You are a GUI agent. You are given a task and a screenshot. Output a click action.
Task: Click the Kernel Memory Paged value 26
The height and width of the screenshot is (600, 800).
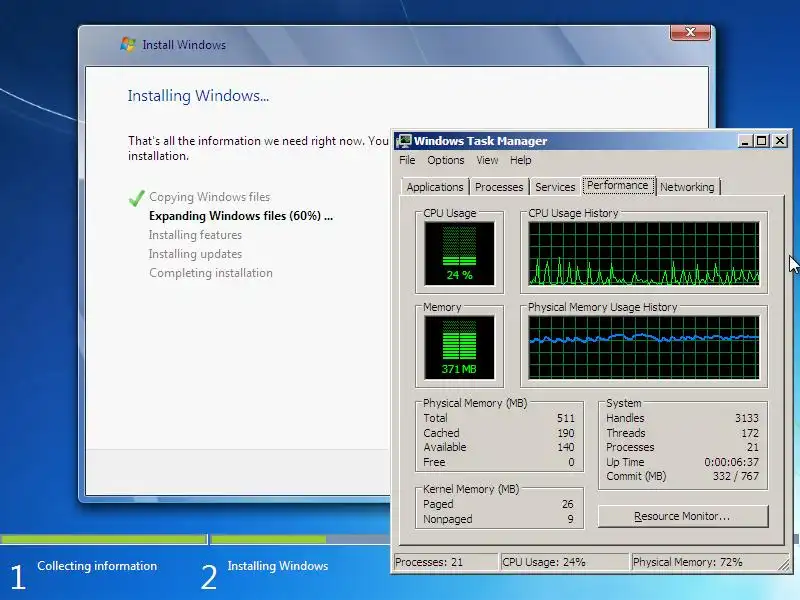[x=567, y=504]
